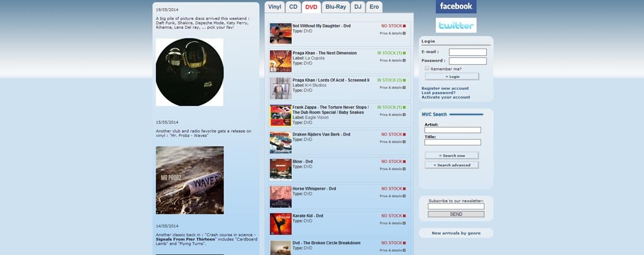Open title Blow - Dvd

tap(303, 161)
